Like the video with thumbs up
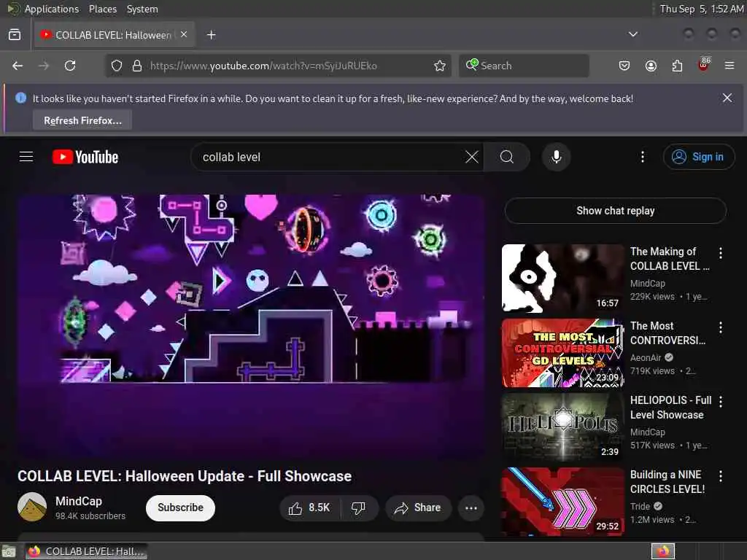 pyautogui.click(x=309, y=508)
